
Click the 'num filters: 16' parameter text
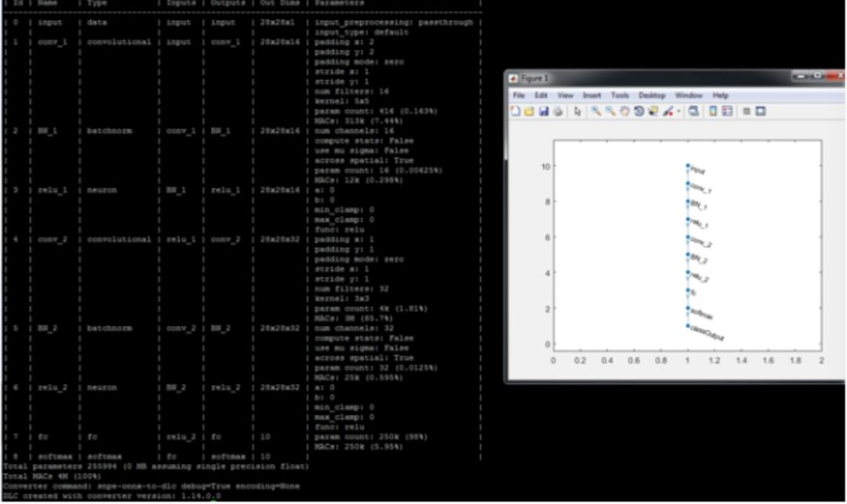(x=351, y=92)
